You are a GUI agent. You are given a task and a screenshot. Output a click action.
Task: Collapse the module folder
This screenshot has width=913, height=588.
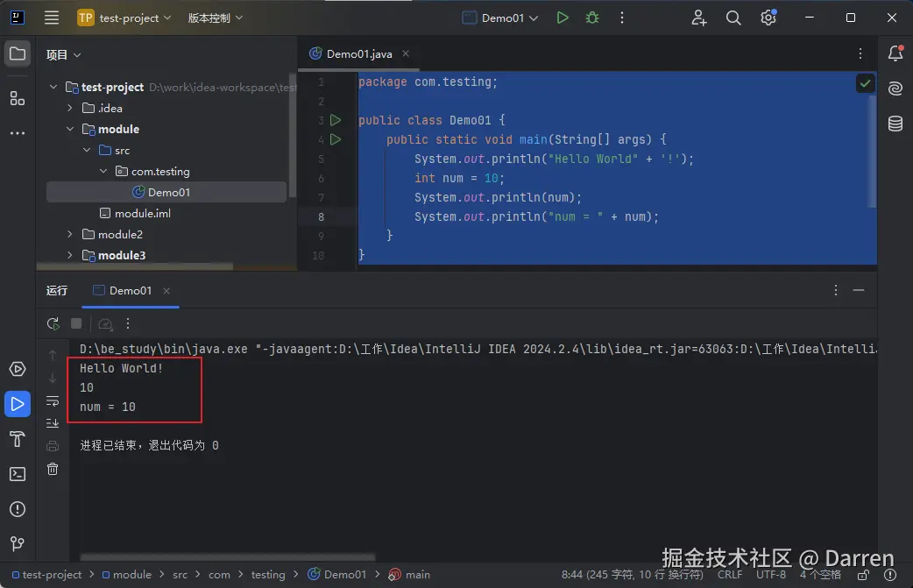click(x=70, y=129)
